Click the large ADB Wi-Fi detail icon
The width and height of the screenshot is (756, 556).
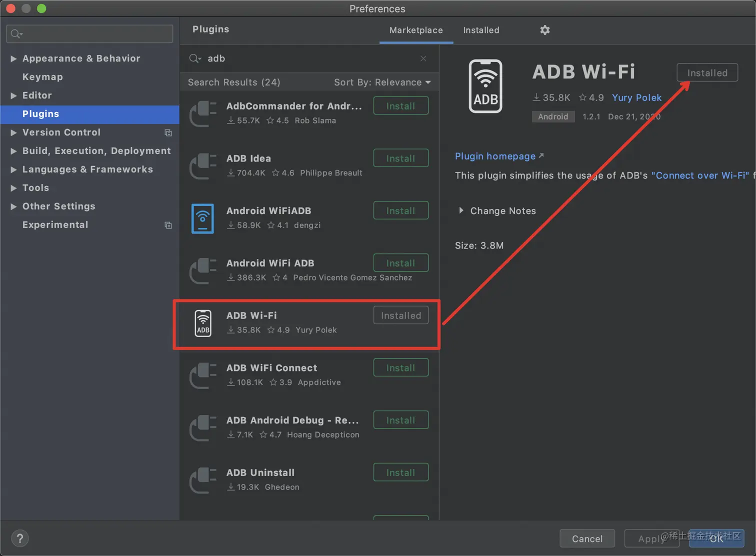(x=485, y=86)
